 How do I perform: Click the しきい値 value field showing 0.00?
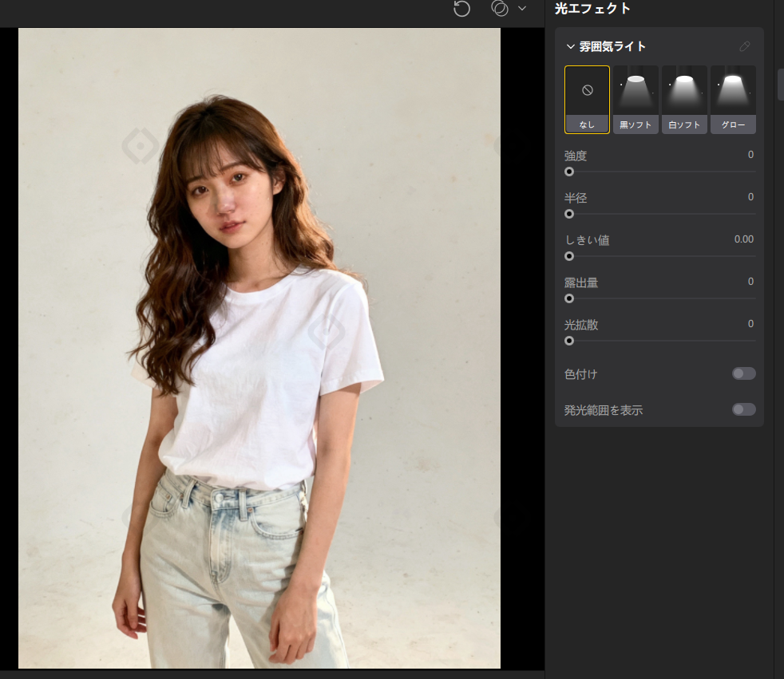coord(744,239)
